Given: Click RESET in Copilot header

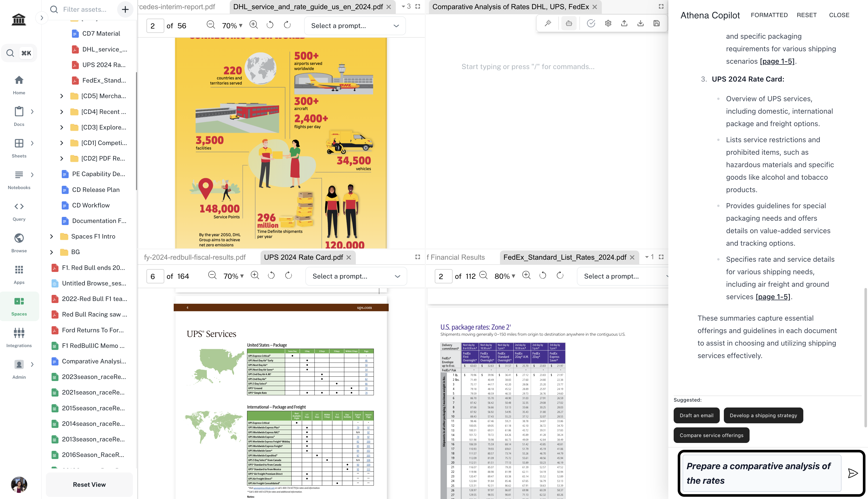Looking at the screenshot, I should 806,15.
